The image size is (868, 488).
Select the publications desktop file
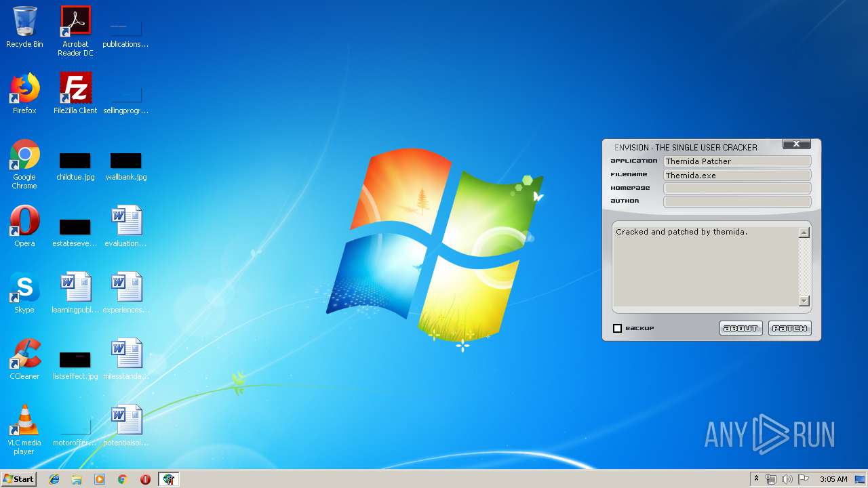pos(125,31)
